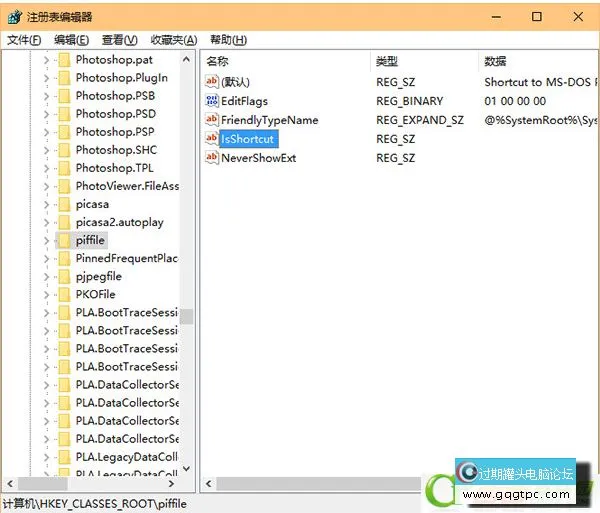Click the FriendlyTypeName value icon
The width and height of the screenshot is (600, 513).
(x=212, y=119)
